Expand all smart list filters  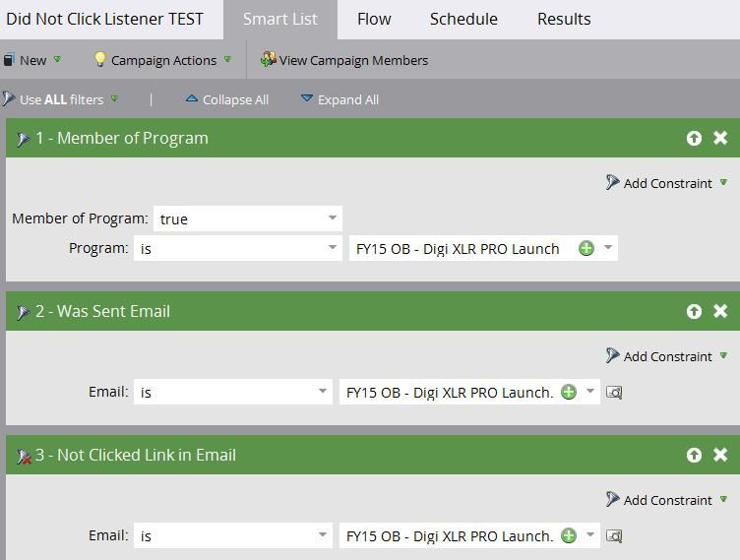coord(339,99)
